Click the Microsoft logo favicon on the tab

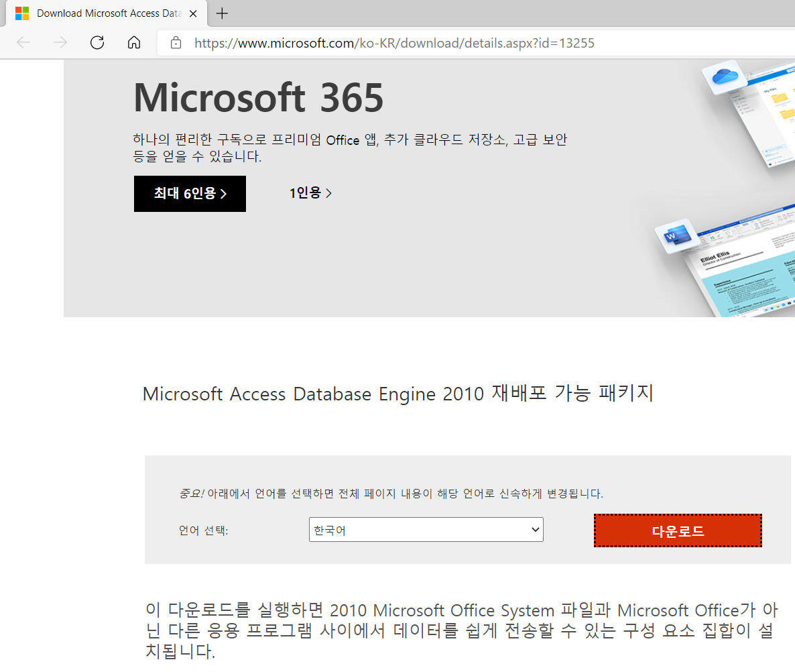[22, 13]
